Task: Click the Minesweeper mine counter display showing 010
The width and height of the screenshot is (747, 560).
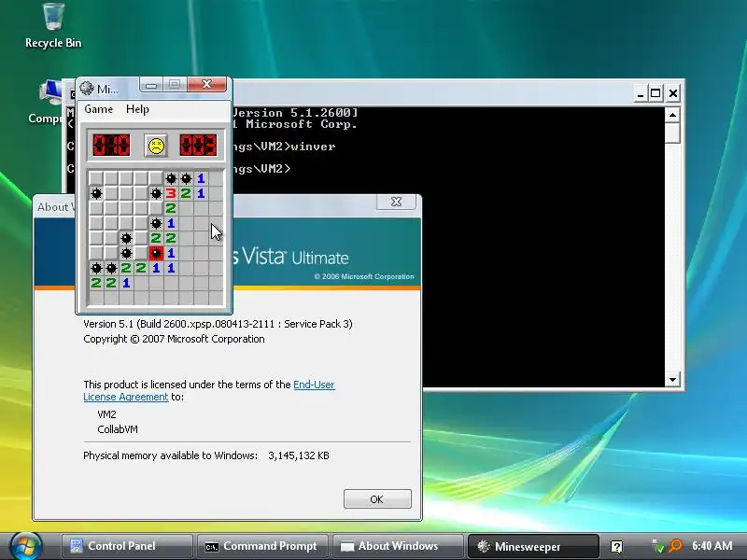Action: [x=111, y=146]
